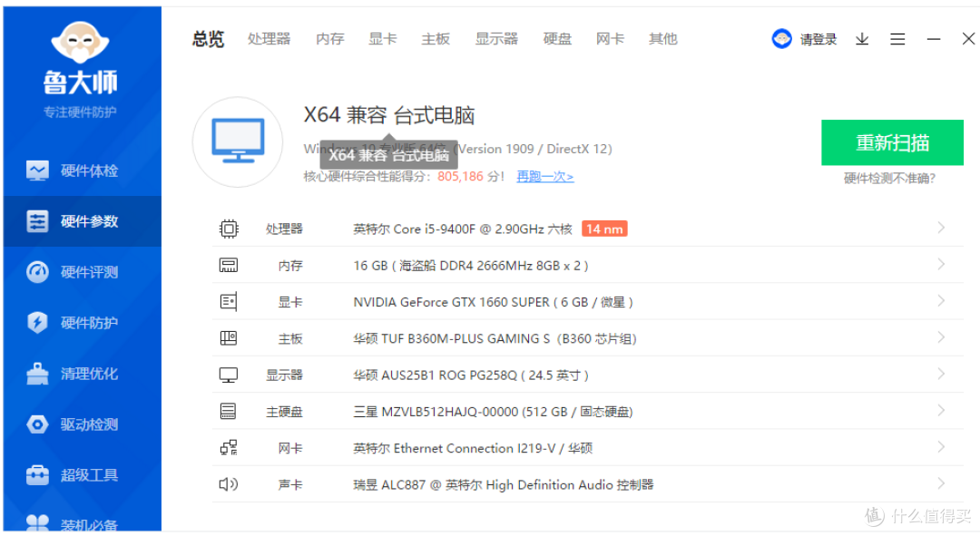The image size is (980, 536).
Task: Switch to the 处理器 tab
Action: [269, 39]
